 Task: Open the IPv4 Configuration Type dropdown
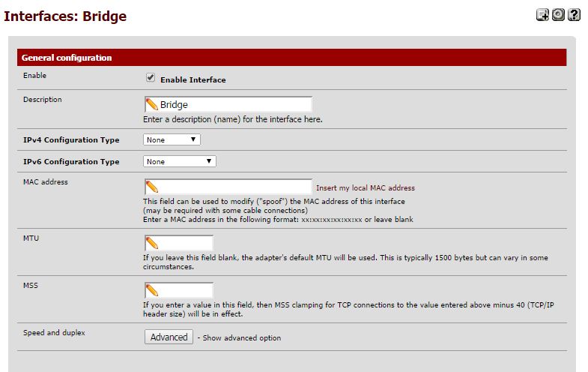point(172,139)
